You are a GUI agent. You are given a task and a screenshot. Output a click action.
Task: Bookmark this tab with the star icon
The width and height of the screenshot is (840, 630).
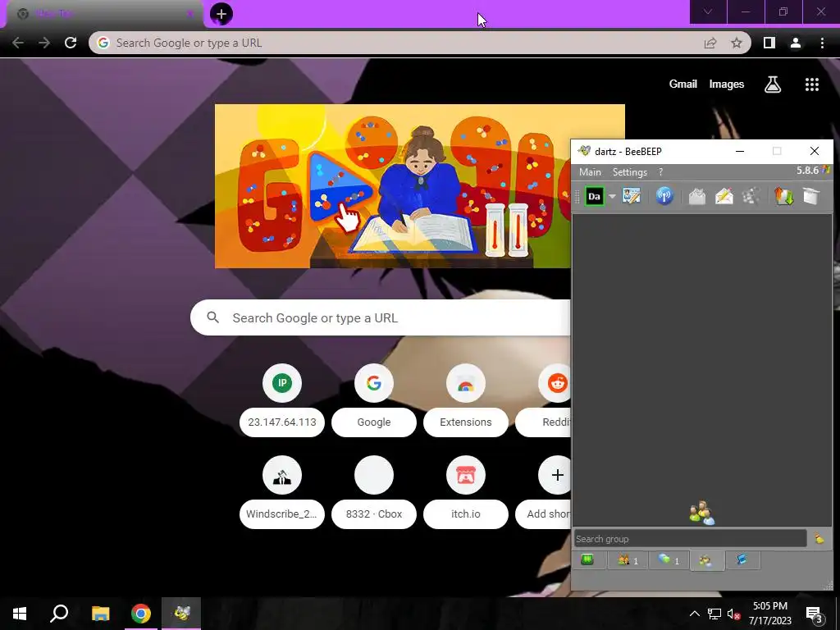(737, 43)
